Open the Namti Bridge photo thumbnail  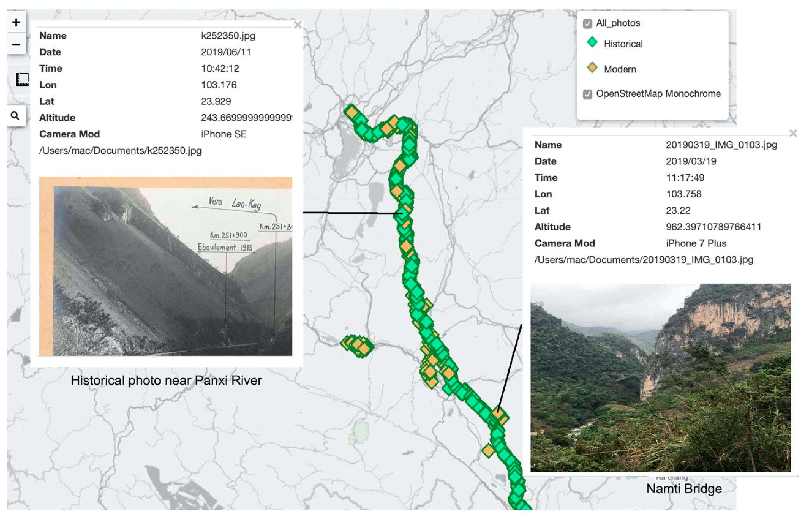[x=660, y=377]
